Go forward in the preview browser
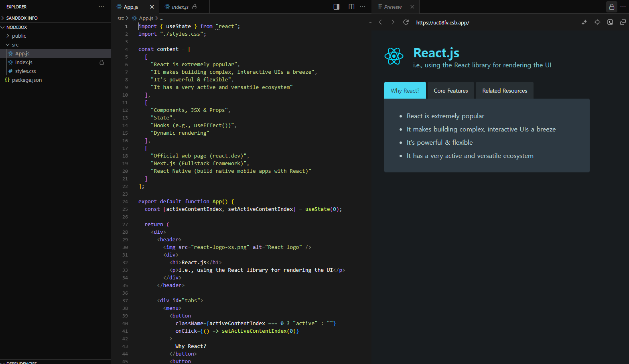The image size is (629, 364). pyautogui.click(x=393, y=22)
